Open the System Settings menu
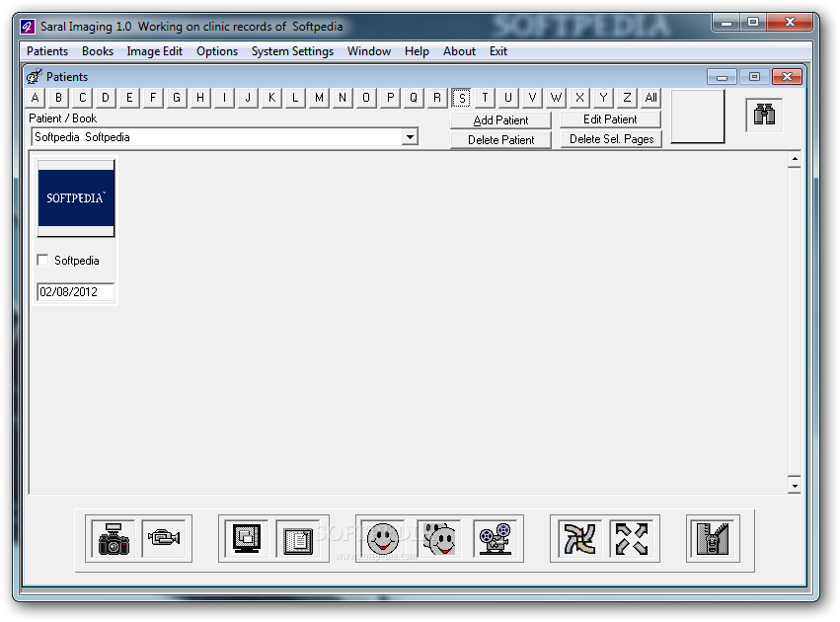The width and height of the screenshot is (840, 622). (x=292, y=51)
